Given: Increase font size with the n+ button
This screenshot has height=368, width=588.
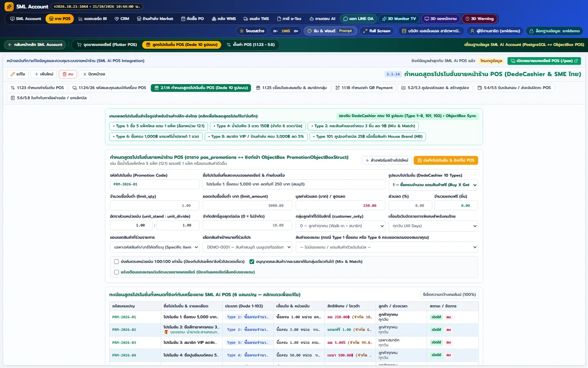Looking at the screenshot, I should [296, 31].
